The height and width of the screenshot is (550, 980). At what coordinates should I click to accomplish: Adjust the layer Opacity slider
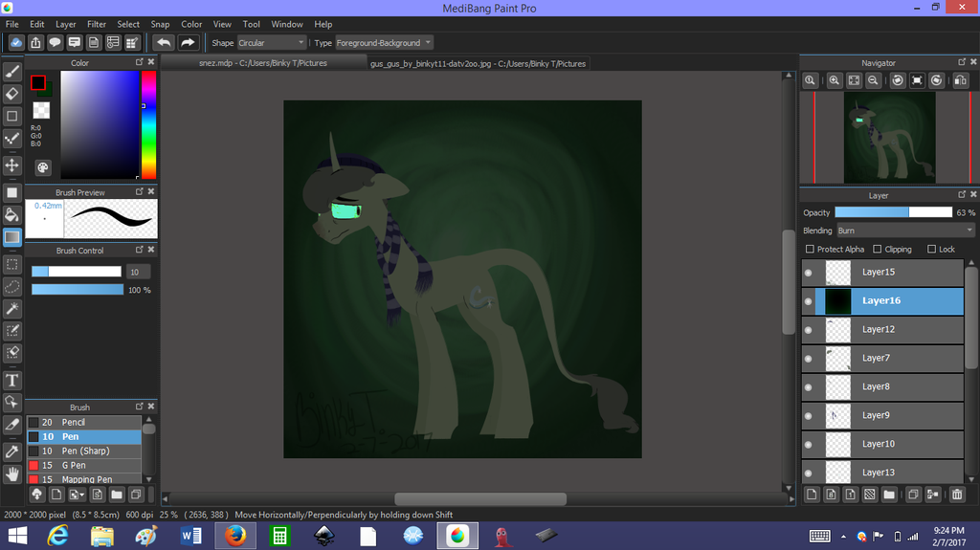(893, 212)
